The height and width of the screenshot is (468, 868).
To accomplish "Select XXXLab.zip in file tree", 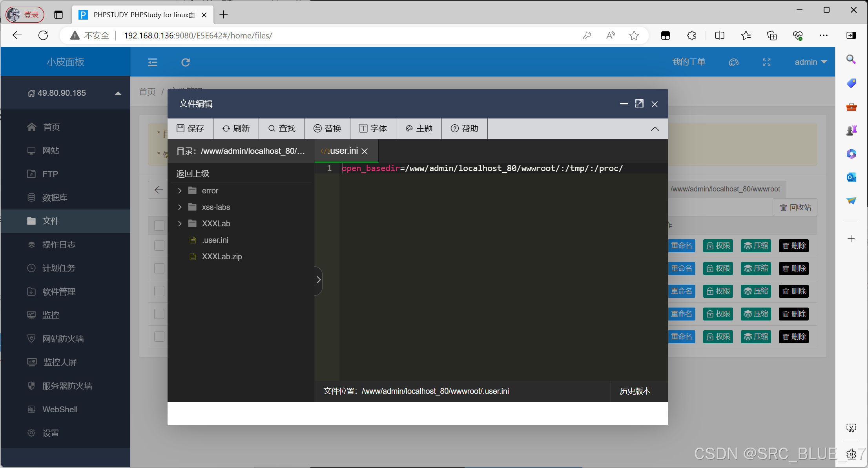I will point(222,257).
